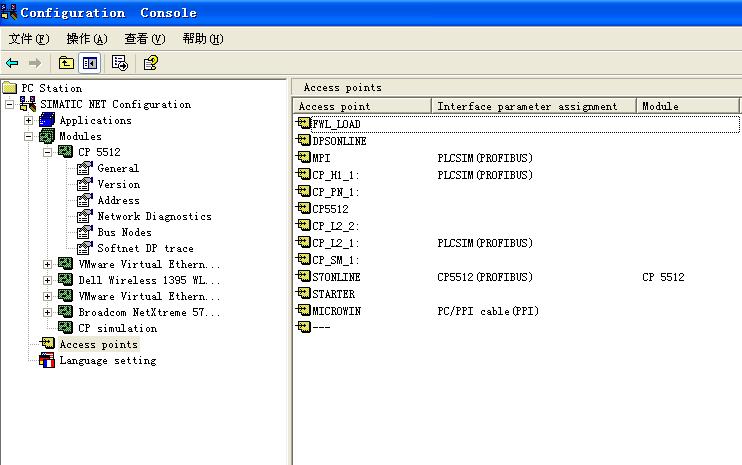Click the FWL_LOAD access point icon

pyautogui.click(x=303, y=123)
